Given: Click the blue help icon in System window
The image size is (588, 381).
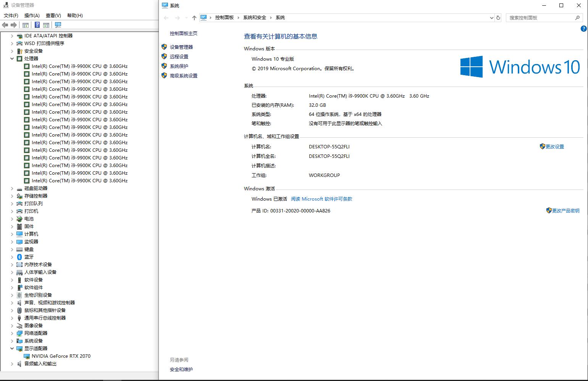Looking at the screenshot, I should [x=583, y=29].
